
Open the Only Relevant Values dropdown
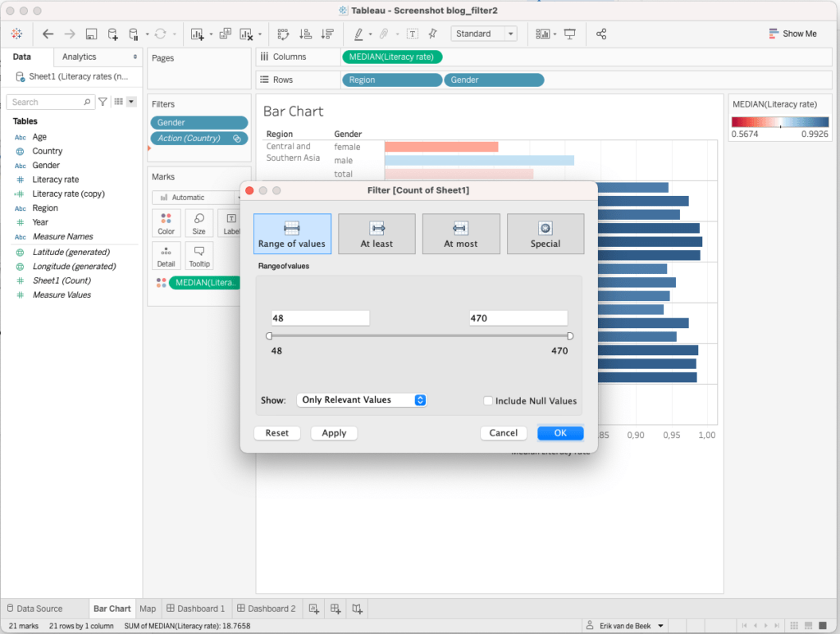(361, 400)
